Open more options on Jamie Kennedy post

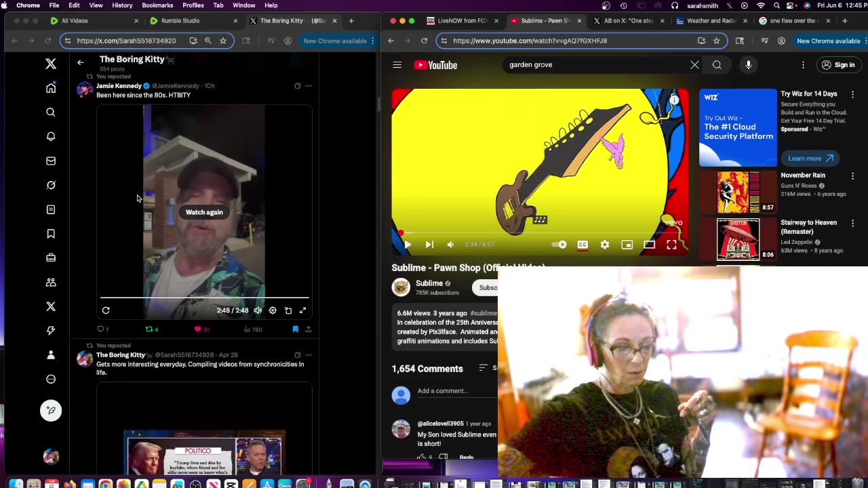click(x=309, y=86)
